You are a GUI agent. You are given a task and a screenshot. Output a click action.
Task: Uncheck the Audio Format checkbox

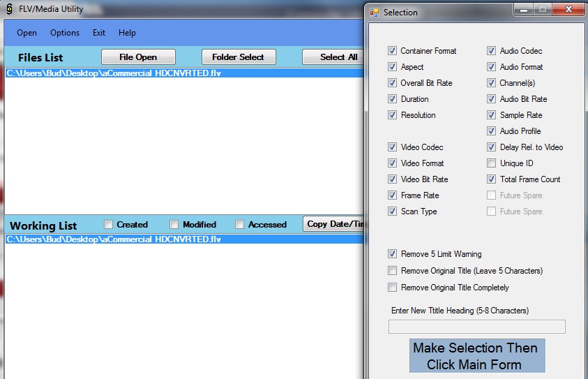tap(491, 67)
